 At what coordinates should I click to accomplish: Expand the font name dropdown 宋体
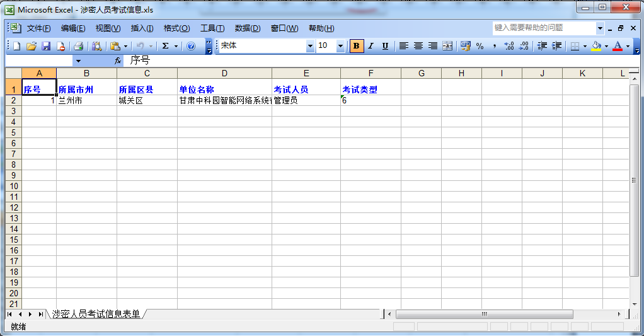(309, 46)
